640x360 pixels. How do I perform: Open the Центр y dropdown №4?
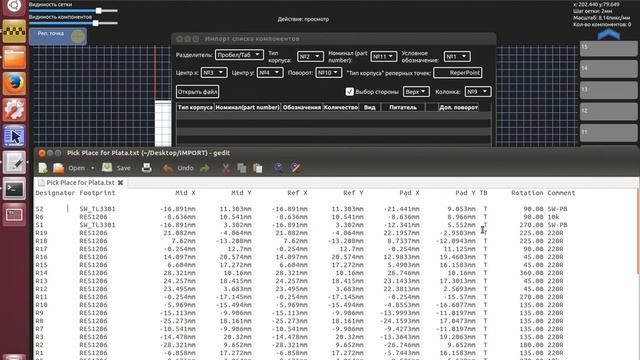tap(270, 73)
